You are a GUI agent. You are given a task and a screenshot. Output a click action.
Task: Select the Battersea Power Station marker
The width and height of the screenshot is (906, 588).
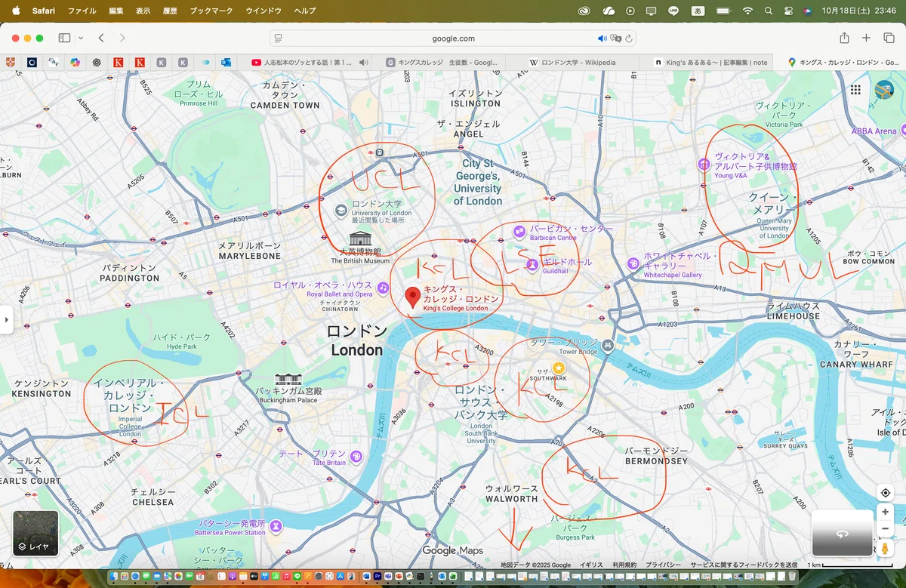[x=276, y=525]
